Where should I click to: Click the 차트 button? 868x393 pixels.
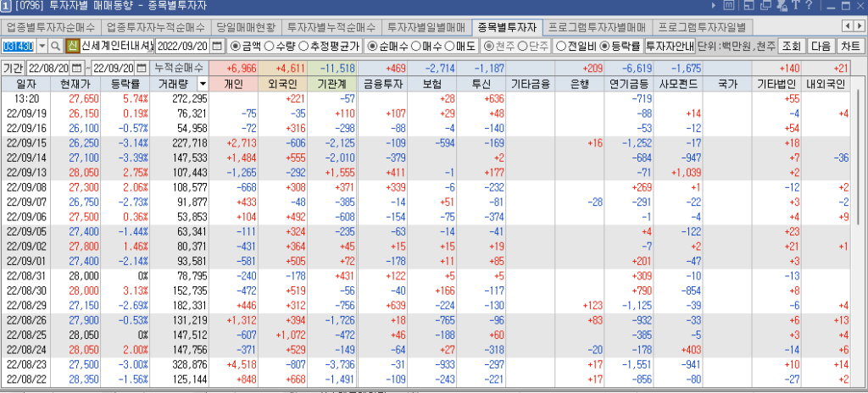[850, 45]
